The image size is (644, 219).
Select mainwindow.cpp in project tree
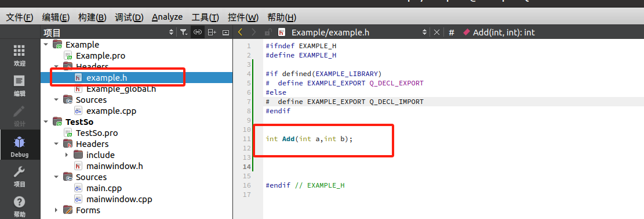119,199
